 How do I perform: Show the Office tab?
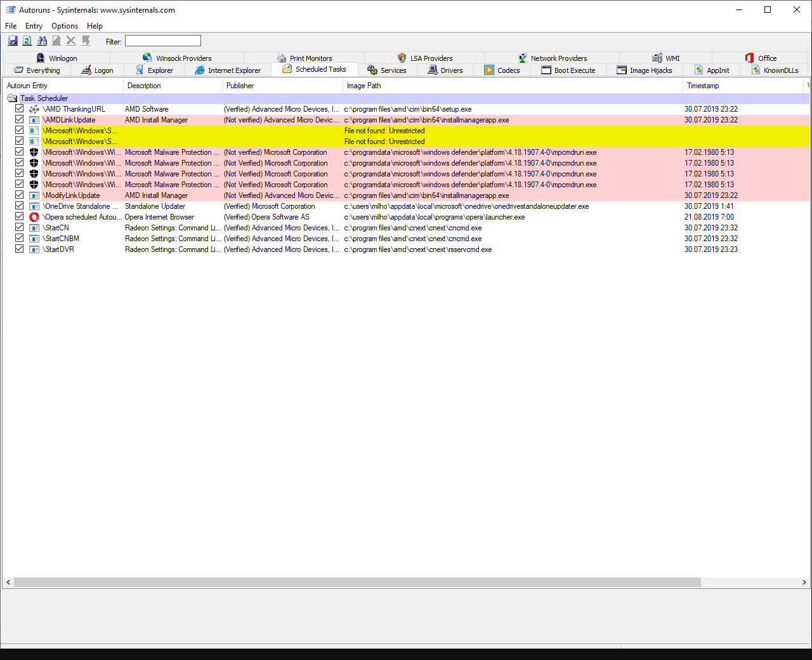pyautogui.click(x=761, y=58)
